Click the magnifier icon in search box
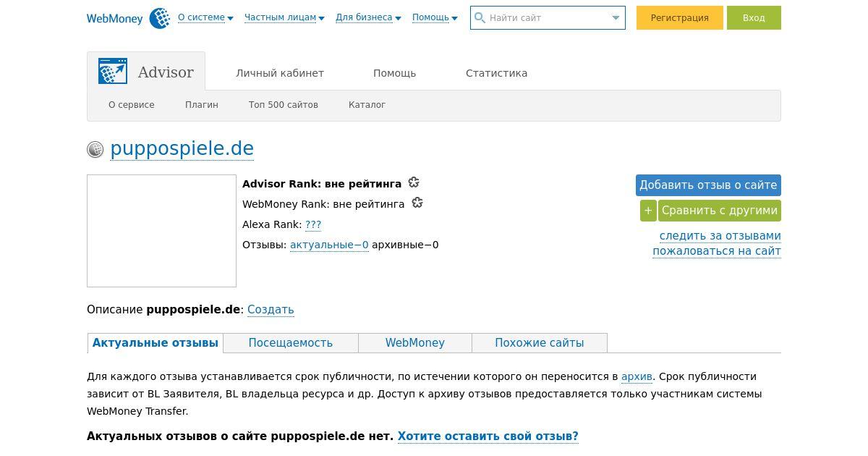This screenshot has height=456, width=868. (x=480, y=17)
